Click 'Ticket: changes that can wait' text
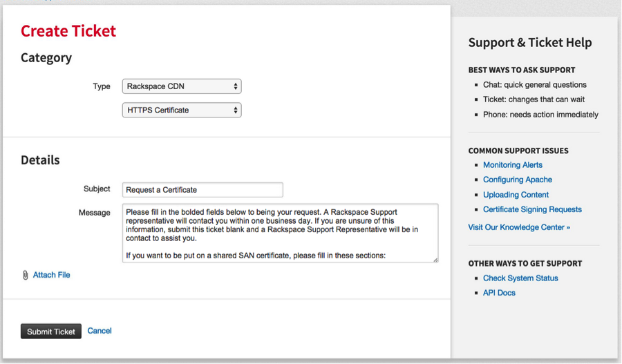The height and width of the screenshot is (364, 622). coord(534,99)
